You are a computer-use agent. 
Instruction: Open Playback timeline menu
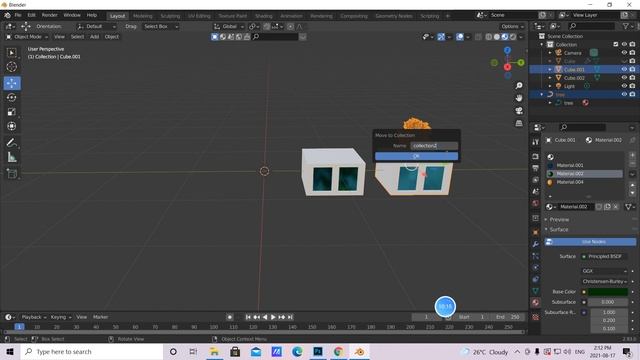point(33,317)
